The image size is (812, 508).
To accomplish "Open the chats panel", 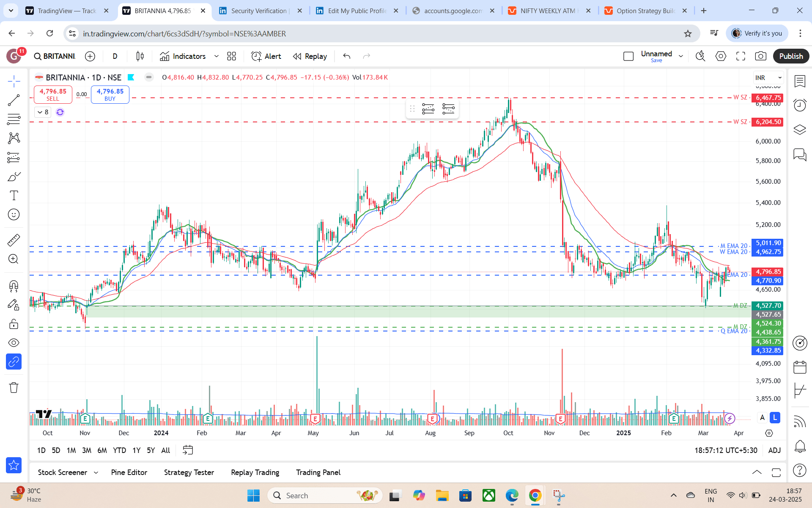I will [x=800, y=155].
